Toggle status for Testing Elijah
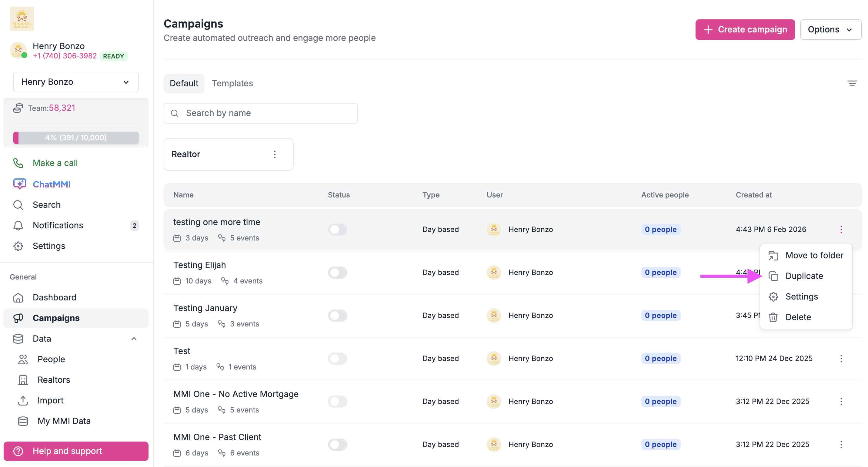The width and height of the screenshot is (868, 467). pos(337,272)
